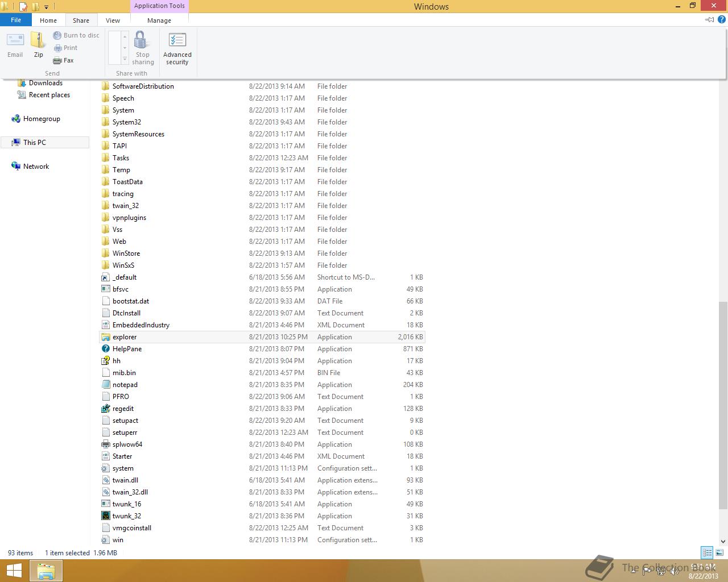Open Customize Quick Access Toolbar dropdown

[x=47, y=7]
